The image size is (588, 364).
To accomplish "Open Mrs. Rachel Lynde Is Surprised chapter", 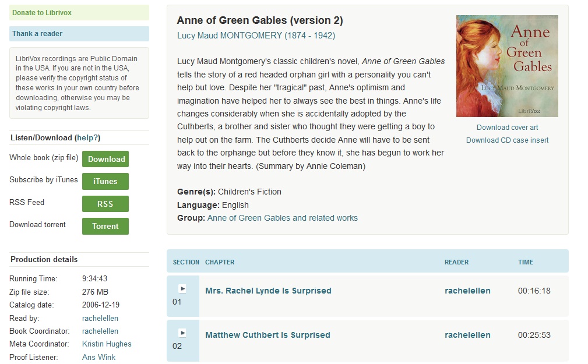I will point(268,291).
